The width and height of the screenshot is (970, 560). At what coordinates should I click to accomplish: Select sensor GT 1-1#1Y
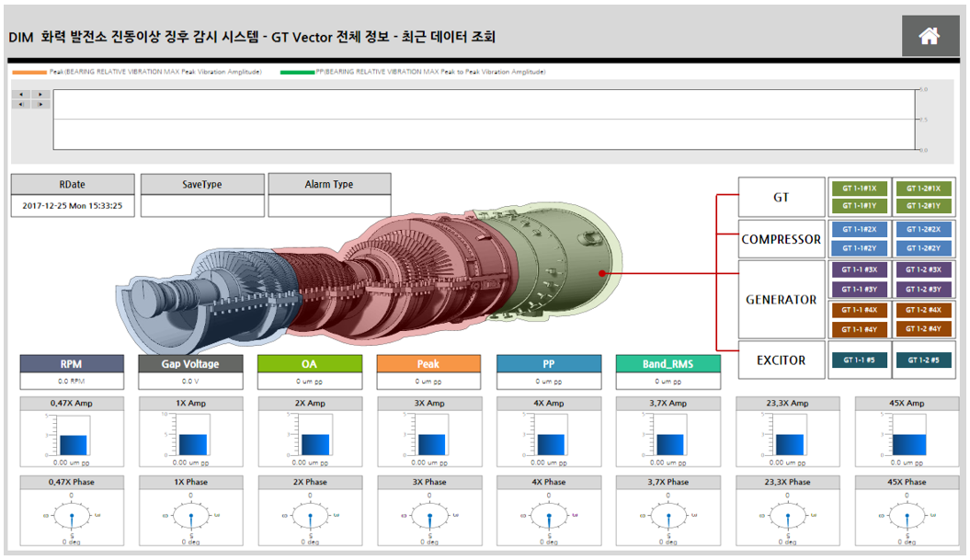860,205
